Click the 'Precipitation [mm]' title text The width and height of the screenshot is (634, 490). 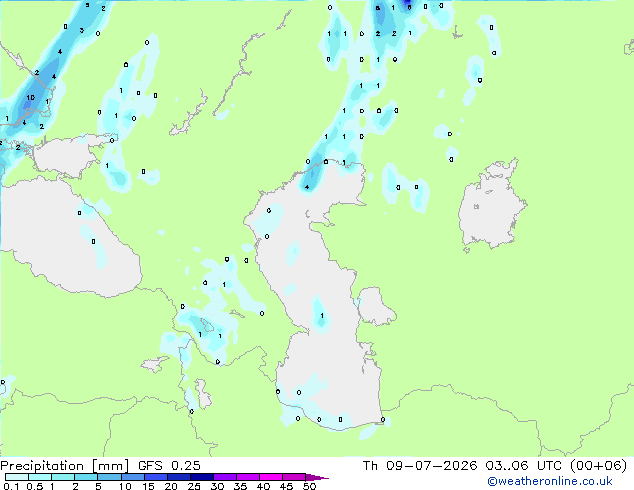(64, 466)
